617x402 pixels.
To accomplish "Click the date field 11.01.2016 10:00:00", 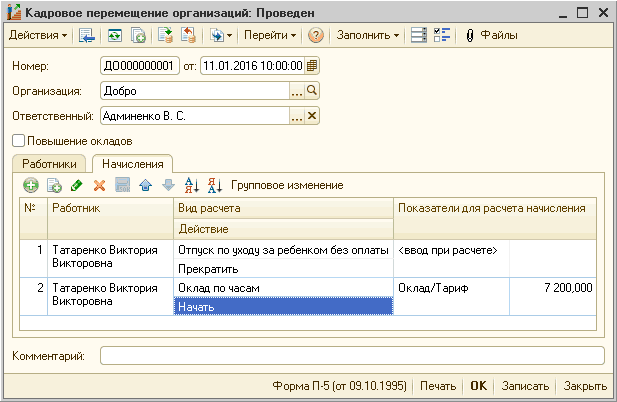I will 253,66.
